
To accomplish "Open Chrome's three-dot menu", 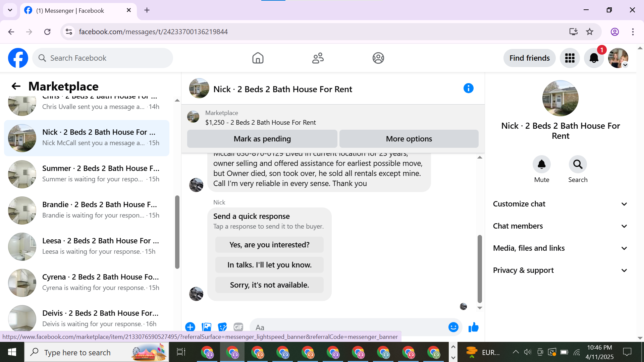I will [633, 32].
